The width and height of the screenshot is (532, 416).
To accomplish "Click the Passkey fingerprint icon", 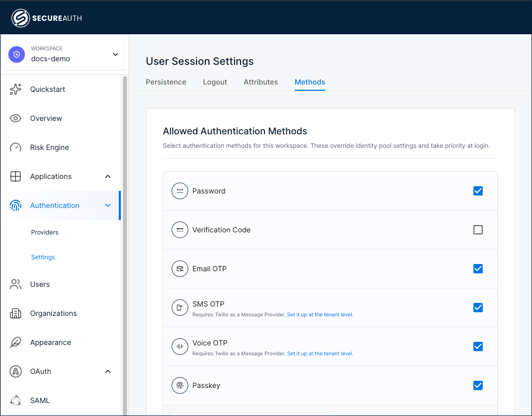I will click(180, 385).
